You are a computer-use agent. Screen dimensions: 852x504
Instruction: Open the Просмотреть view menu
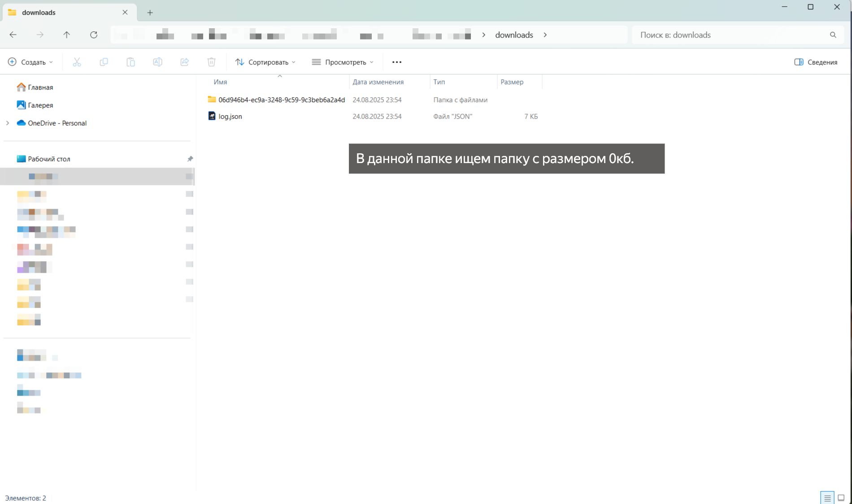pos(343,62)
